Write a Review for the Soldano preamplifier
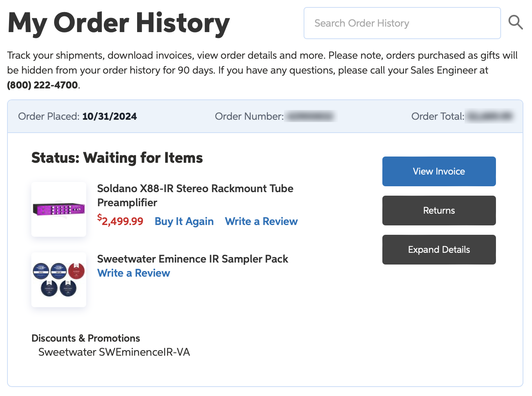This screenshot has width=532, height=396. [261, 221]
